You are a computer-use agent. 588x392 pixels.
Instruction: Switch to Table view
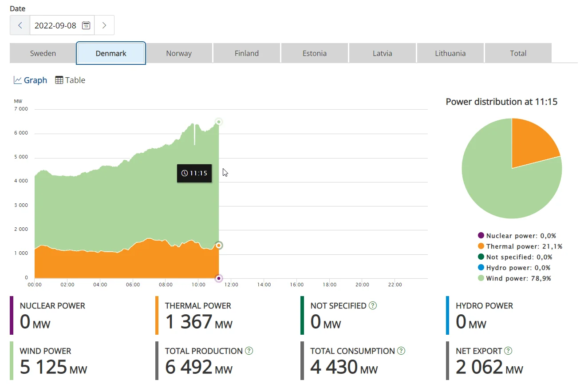(x=70, y=80)
